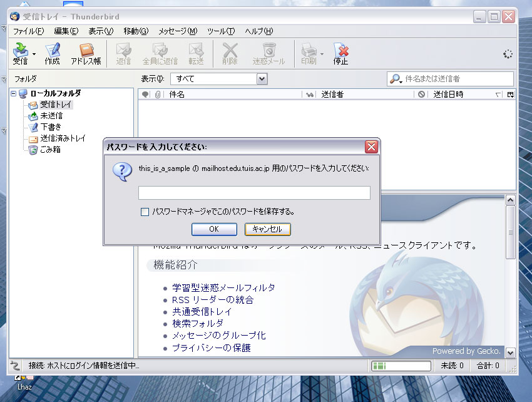Click the 合計: 0 status text
The height and width of the screenshot is (402, 532).
click(488, 366)
